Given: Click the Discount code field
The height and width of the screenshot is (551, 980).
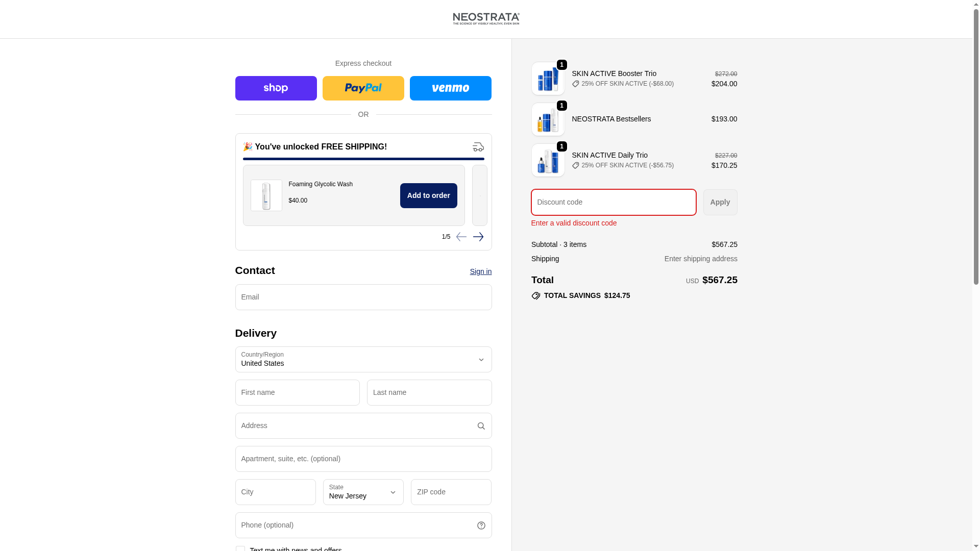Looking at the screenshot, I should (613, 203).
